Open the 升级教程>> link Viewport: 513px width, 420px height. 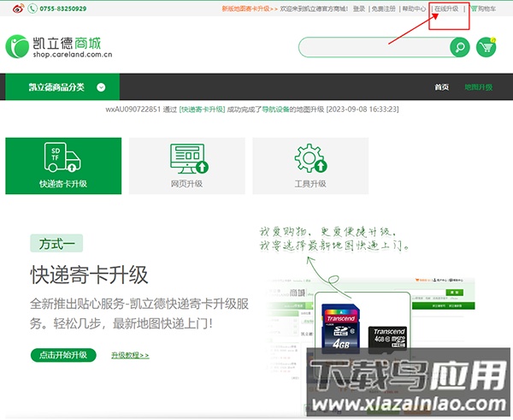[x=130, y=355]
